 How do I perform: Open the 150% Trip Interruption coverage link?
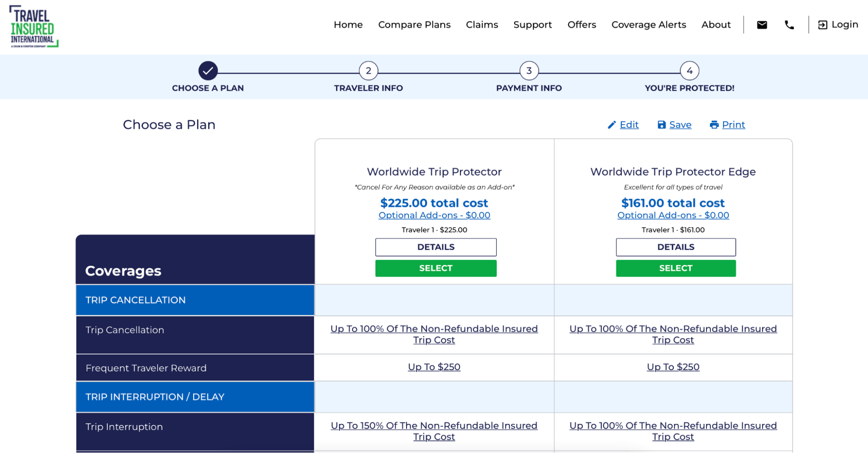[434, 426]
